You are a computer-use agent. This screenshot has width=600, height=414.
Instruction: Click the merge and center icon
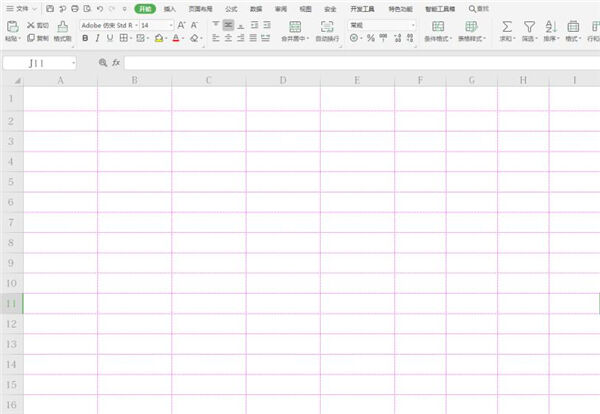click(295, 26)
